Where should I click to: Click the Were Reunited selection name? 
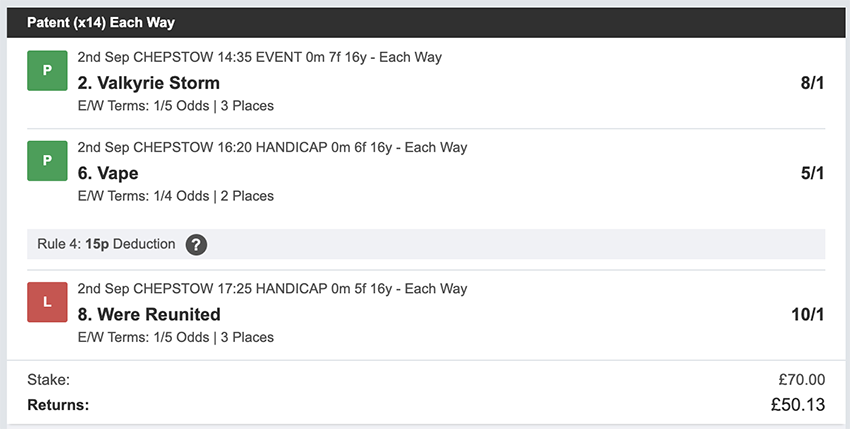tap(149, 314)
